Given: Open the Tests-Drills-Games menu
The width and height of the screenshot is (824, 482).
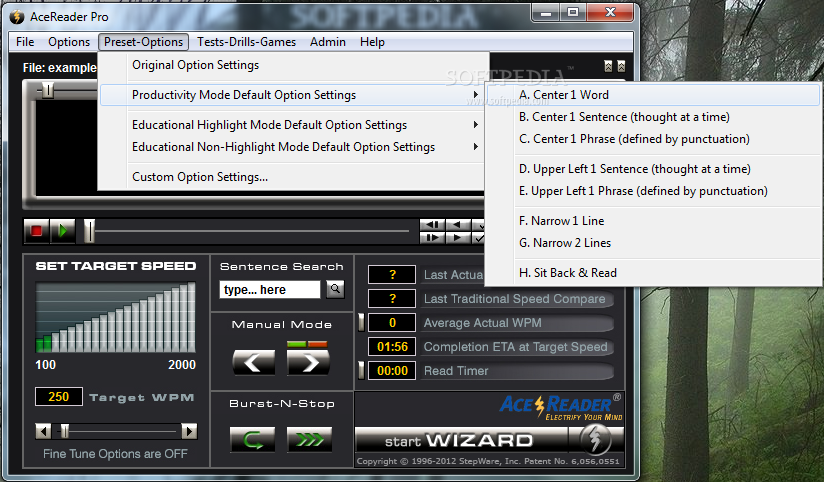Looking at the screenshot, I should pyautogui.click(x=246, y=42).
